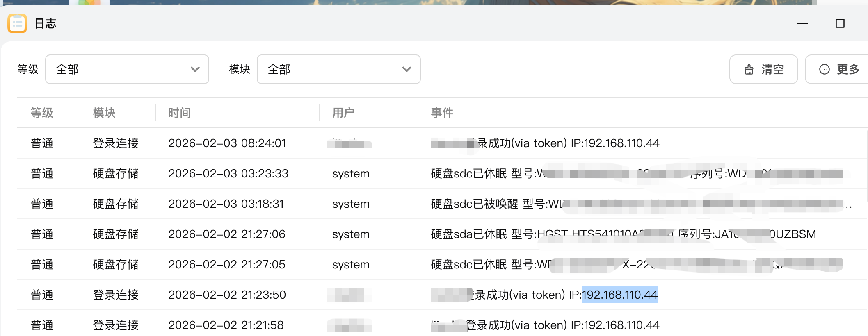Click the ellipsis icon on 更多 button
Viewport: 868px width, 336px height.
(x=824, y=70)
